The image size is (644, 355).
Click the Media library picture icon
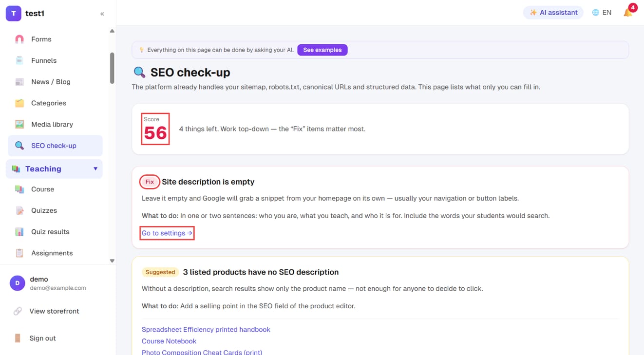pyautogui.click(x=19, y=124)
